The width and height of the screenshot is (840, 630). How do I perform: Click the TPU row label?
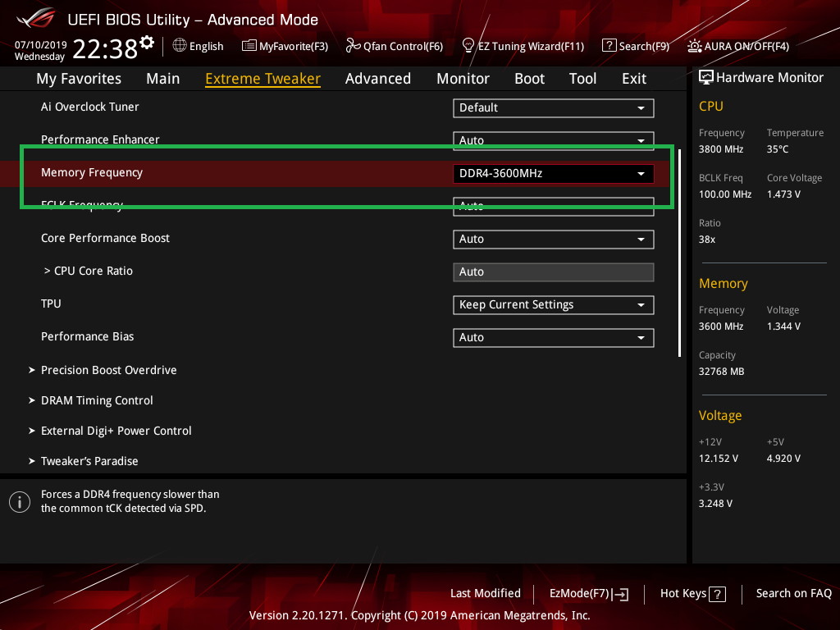click(x=51, y=304)
